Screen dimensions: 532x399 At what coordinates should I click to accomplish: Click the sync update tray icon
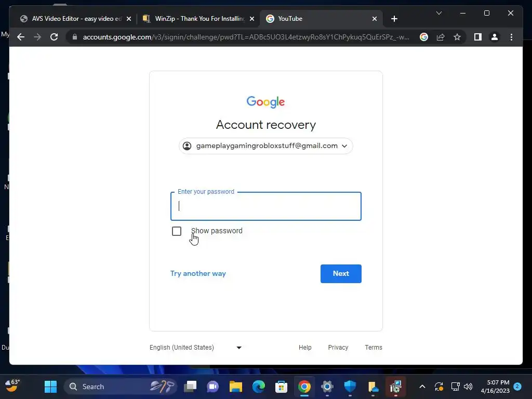pyautogui.click(x=438, y=387)
